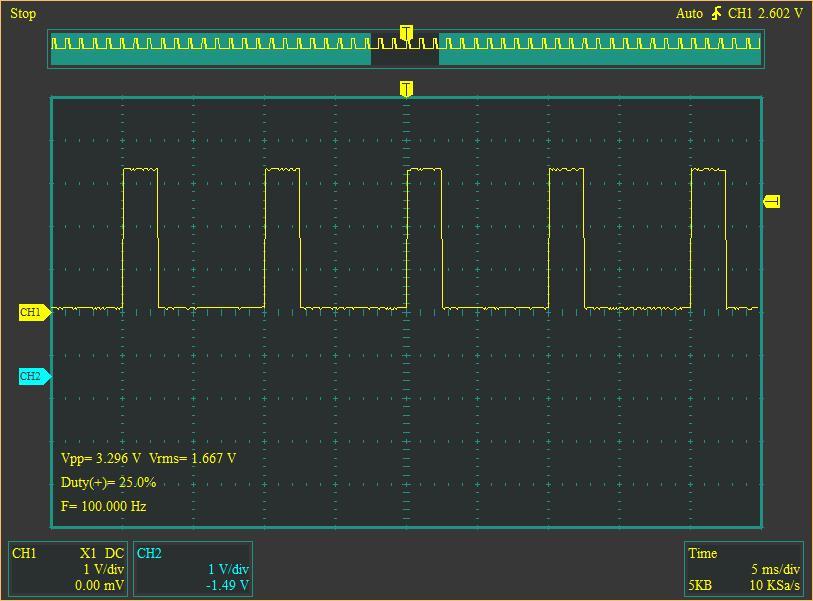Open the CH1 channel settings panel
813x601 pixels.
[68, 569]
